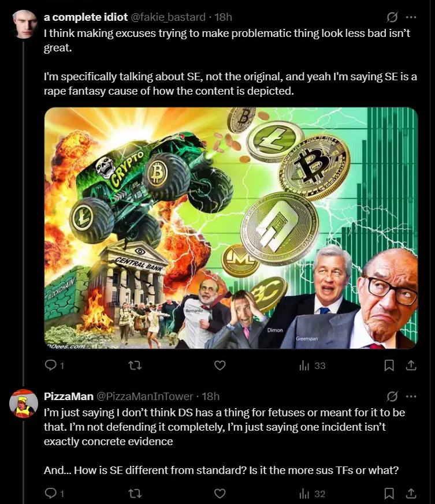The width and height of the screenshot is (435, 504).
Task: Reply to fakie_bastard's post
Action: click(54, 365)
